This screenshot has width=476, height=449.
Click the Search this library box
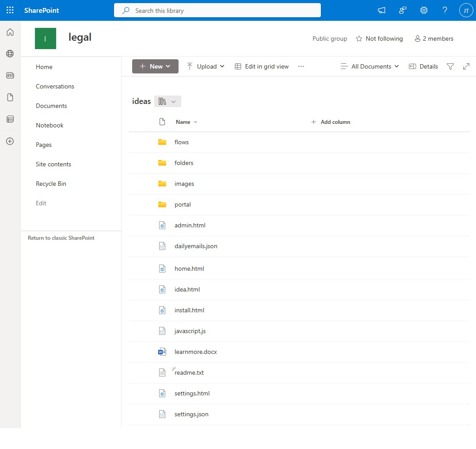[217, 11]
